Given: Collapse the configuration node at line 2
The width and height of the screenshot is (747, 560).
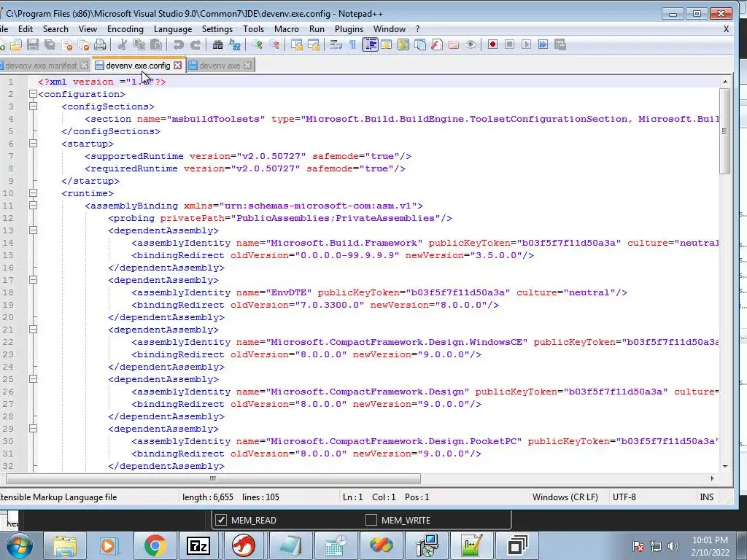Looking at the screenshot, I should (x=33, y=94).
